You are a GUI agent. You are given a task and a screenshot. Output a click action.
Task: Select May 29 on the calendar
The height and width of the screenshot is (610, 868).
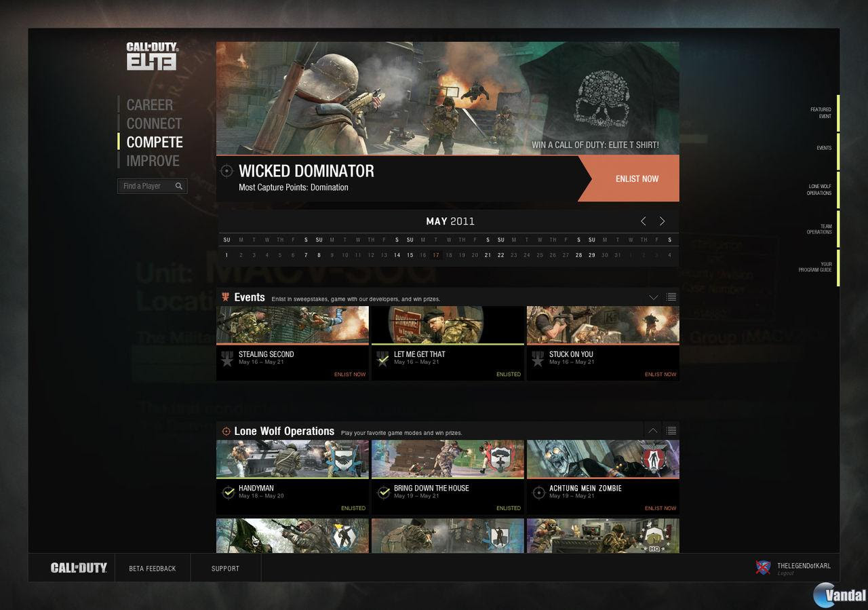[x=592, y=255]
